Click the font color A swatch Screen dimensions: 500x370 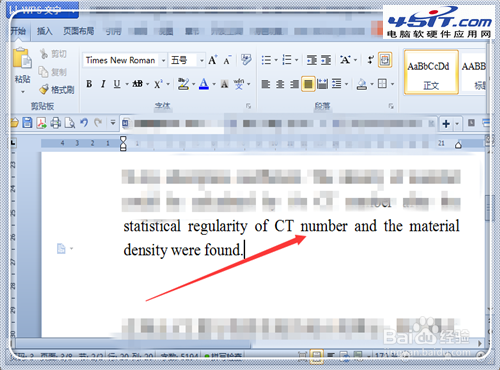tap(204, 84)
